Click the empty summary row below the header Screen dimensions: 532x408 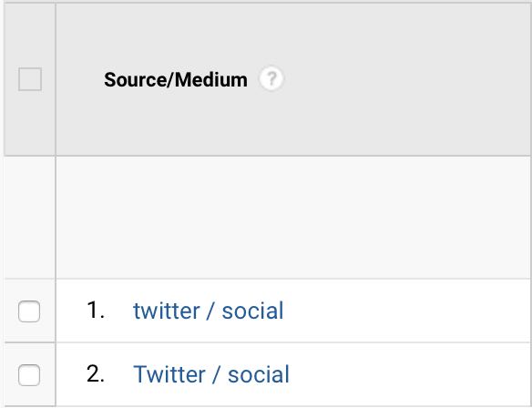pyautogui.click(x=294, y=218)
